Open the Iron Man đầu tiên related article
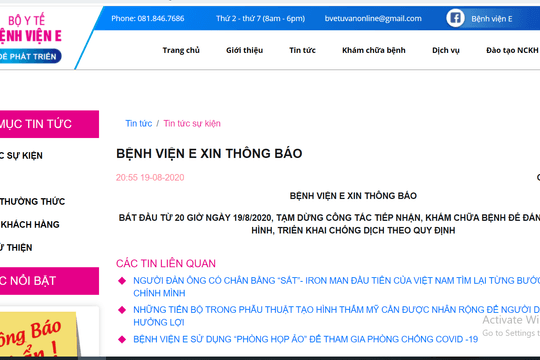The height and width of the screenshot is (360, 540). click(x=336, y=287)
